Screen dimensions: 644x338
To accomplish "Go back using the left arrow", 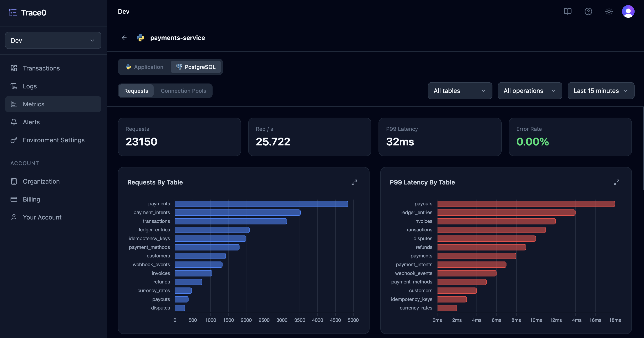I will pos(124,38).
